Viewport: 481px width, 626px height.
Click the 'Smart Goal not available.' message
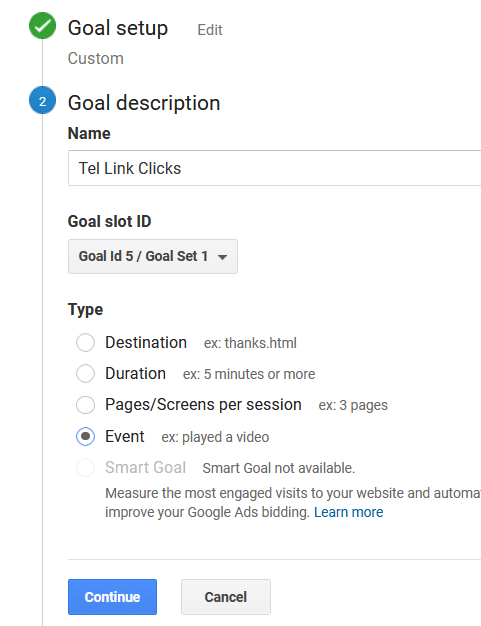[x=279, y=468]
